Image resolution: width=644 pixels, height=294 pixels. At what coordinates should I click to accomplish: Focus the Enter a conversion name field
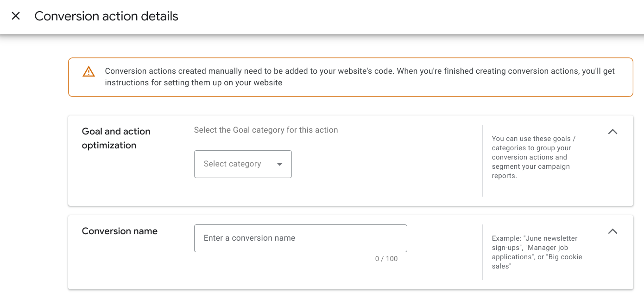click(x=300, y=238)
